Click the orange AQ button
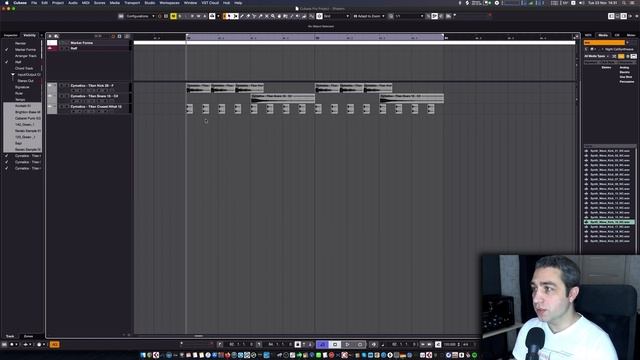Screen dimensions: 640x360 click(x=54, y=344)
